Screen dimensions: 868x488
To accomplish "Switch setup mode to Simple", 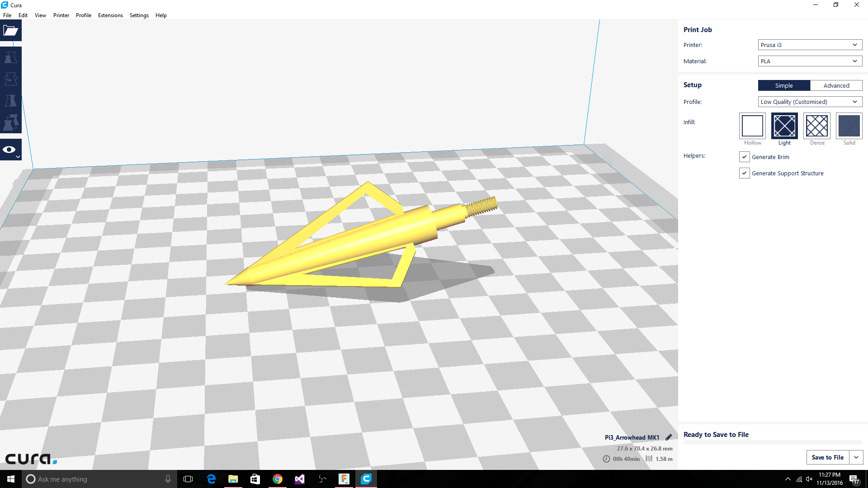I will 784,85.
